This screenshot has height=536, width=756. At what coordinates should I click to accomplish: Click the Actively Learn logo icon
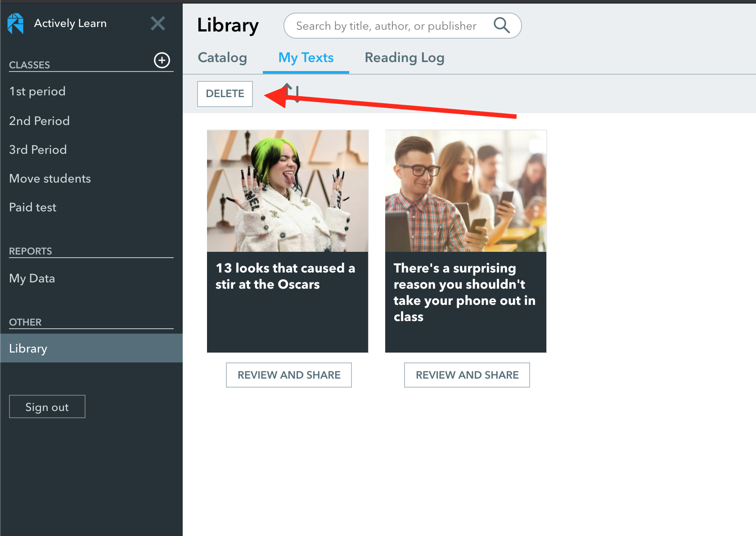coord(15,23)
